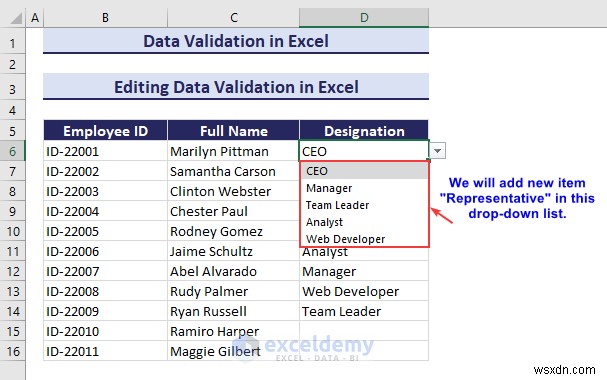The width and height of the screenshot is (607, 380).
Task: Select row 10 header
Action: pyautogui.click(x=12, y=231)
